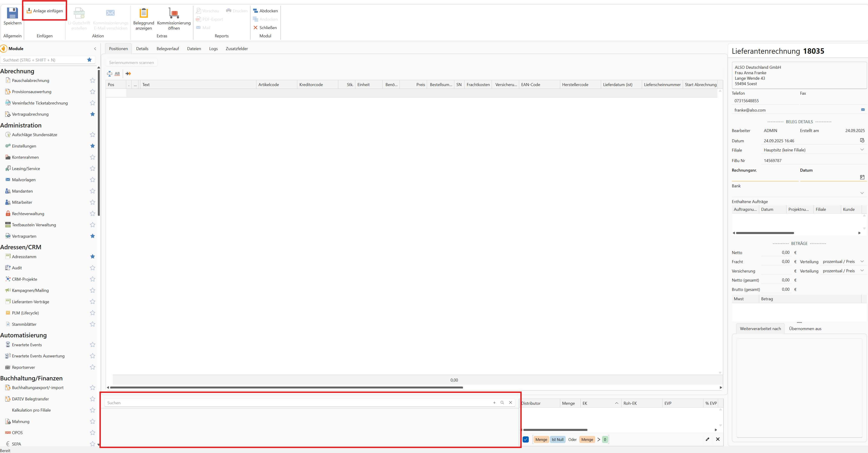Screen dimensions: 868x453
Task: Click the Schließen button
Action: click(265, 28)
